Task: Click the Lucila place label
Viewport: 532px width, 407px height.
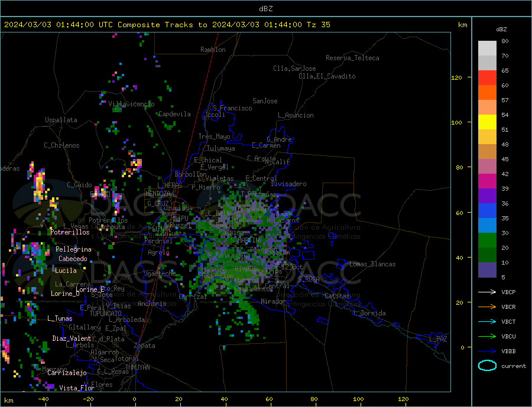Action: 66,271
